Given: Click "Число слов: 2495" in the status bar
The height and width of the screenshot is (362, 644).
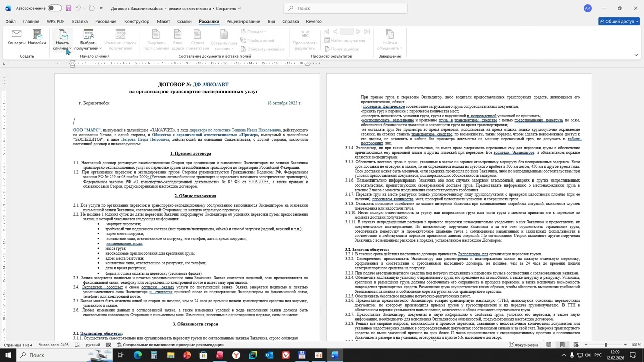Looking at the screenshot, I should 54,345.
